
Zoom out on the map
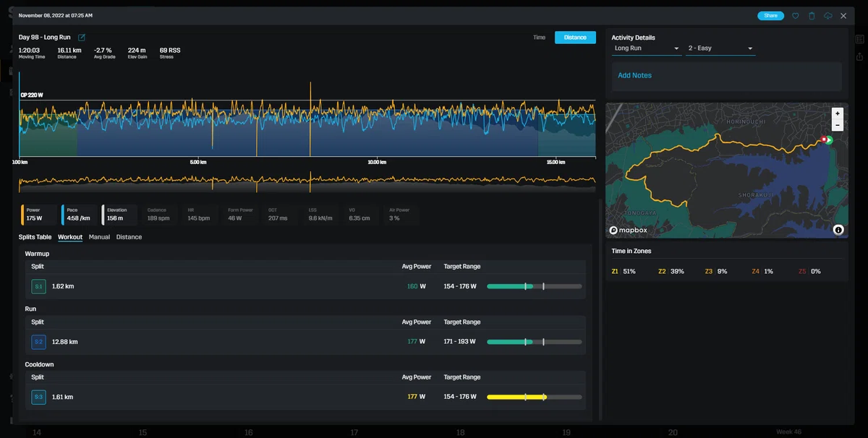click(x=837, y=124)
